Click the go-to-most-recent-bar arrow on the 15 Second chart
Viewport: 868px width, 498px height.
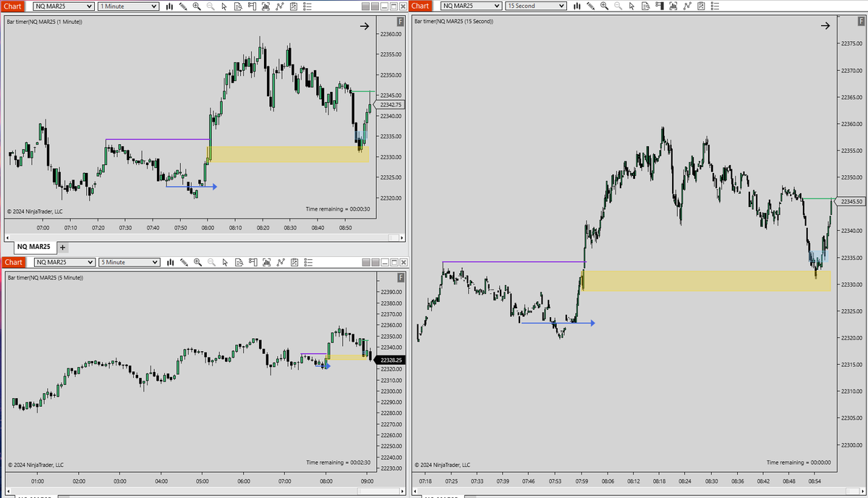(825, 25)
